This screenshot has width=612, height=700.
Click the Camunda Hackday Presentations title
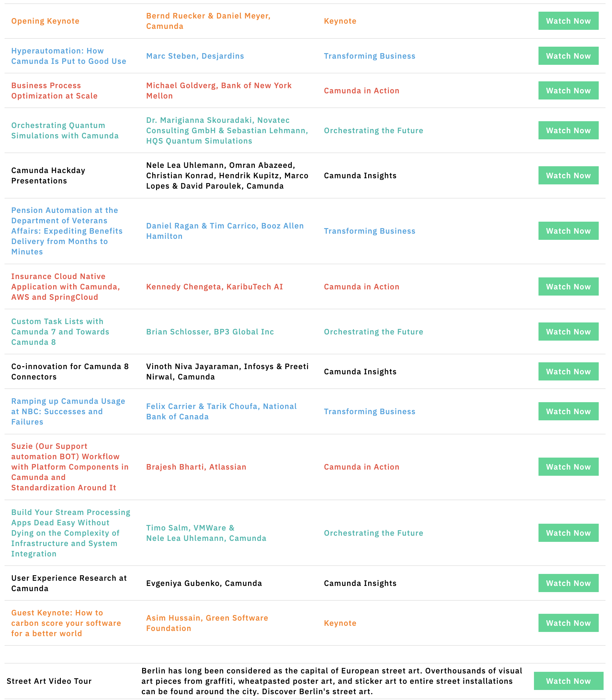(x=48, y=175)
